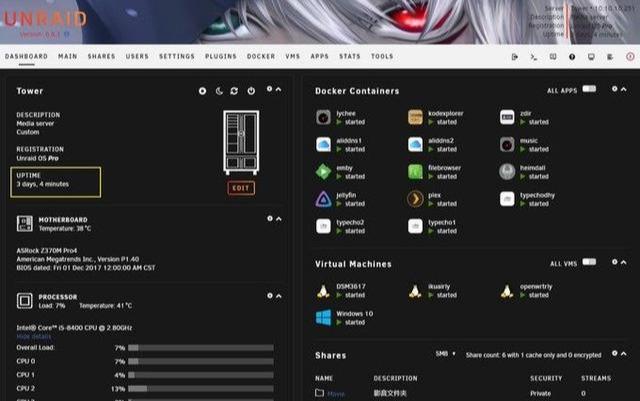Open Docker Containers settings gear
Viewport: 640px width, 401px height.
click(x=615, y=89)
